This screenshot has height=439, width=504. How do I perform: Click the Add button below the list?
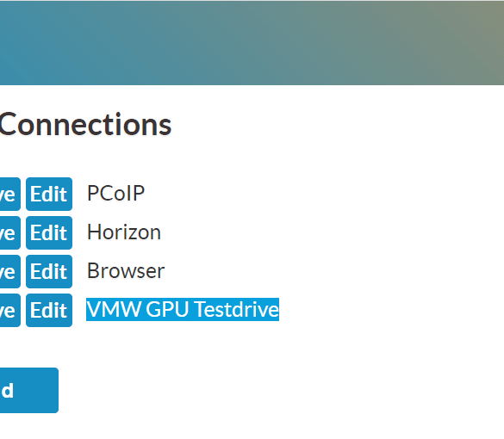point(29,390)
